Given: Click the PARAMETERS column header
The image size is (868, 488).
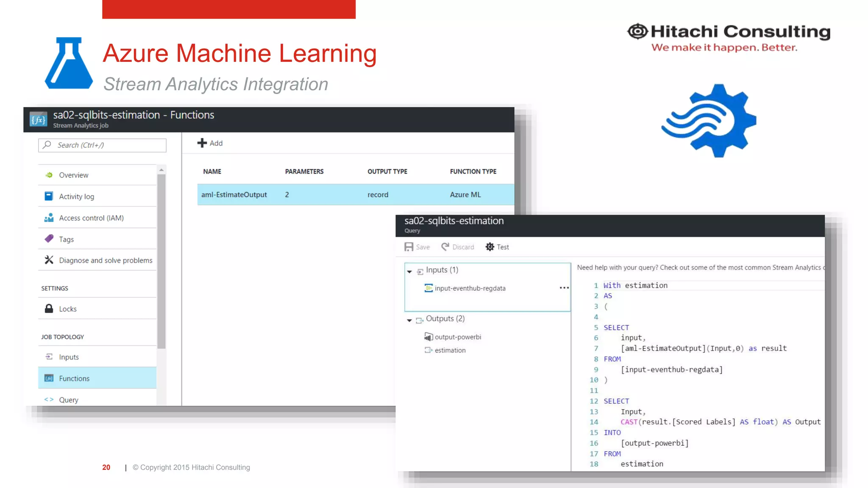Looking at the screenshot, I should (304, 171).
